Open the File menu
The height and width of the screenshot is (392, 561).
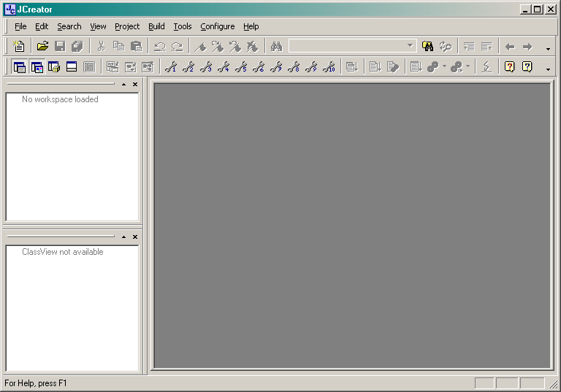pyautogui.click(x=20, y=26)
